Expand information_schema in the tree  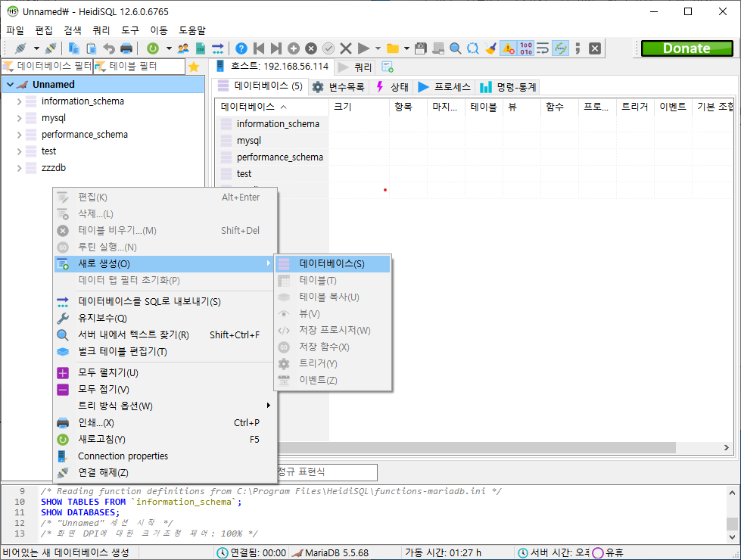coord(20,101)
